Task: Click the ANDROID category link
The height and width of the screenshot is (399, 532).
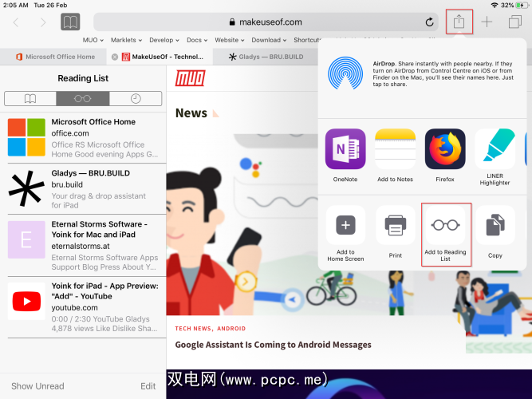Action: tap(231, 328)
